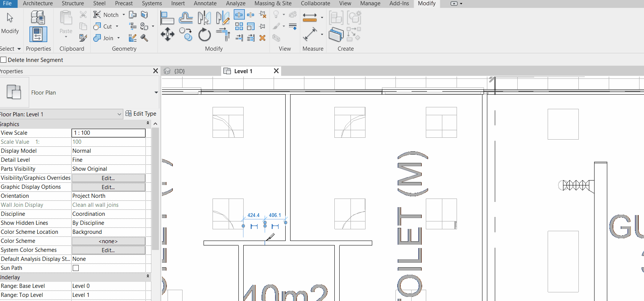
Task: Enable Delete Inner Segment checkbox
Action: pyautogui.click(x=3, y=60)
